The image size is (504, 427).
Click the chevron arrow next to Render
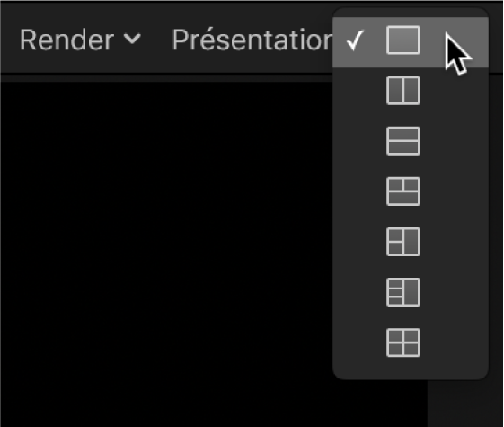click(x=132, y=39)
